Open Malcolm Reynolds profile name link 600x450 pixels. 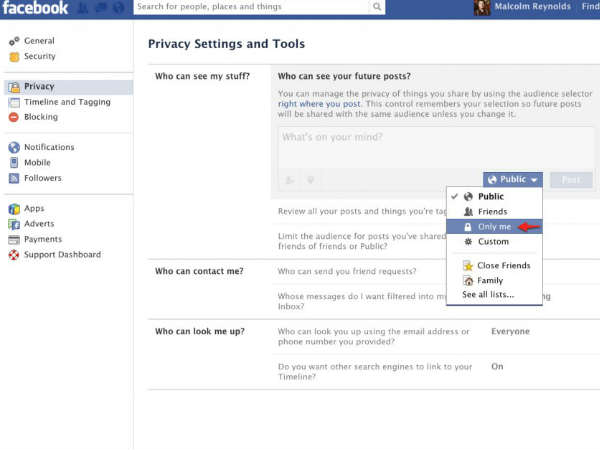[x=533, y=7]
